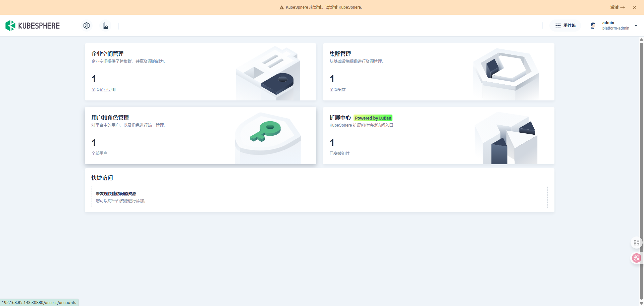Open the 集群管理 card title

coord(340,54)
